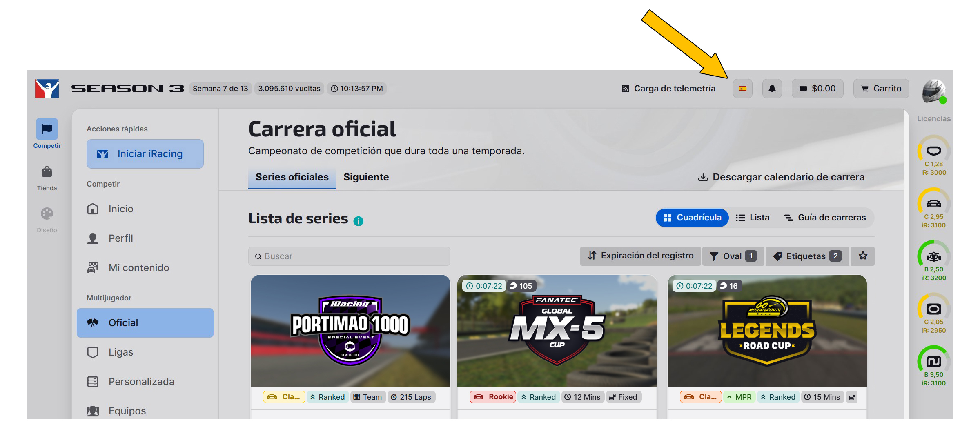Click MPR tag on Legends card
Image resolution: width=980 pixels, height=447 pixels.
coord(739,397)
